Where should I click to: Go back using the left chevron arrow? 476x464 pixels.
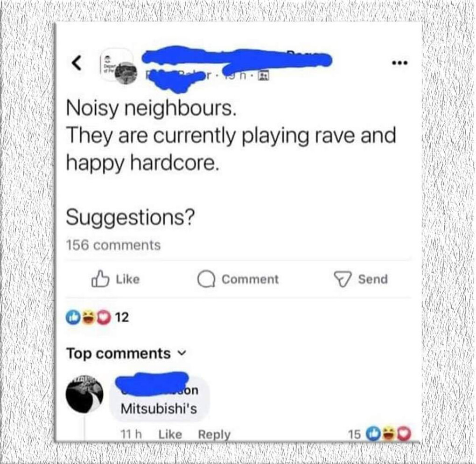[77, 63]
